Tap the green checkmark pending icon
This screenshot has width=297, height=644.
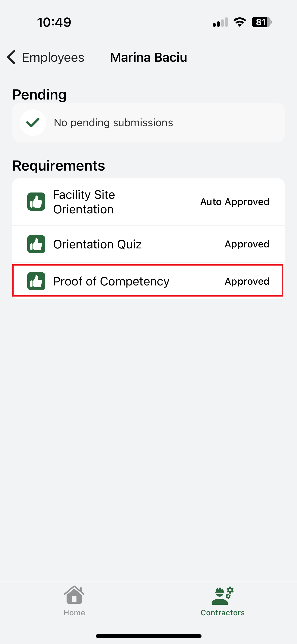(33, 123)
